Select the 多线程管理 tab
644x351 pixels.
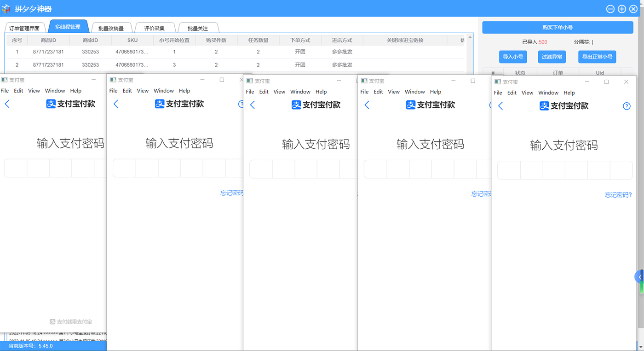tap(68, 27)
